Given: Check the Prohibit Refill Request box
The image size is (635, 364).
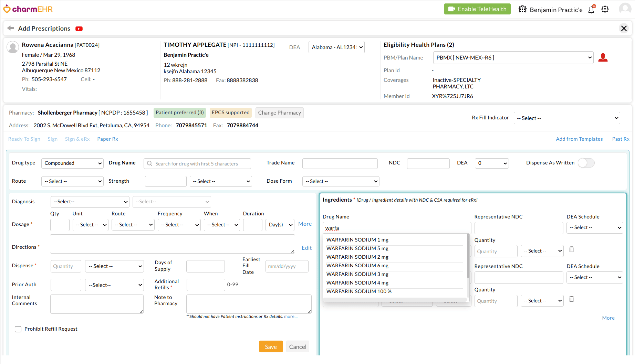Looking at the screenshot, I should click(x=18, y=329).
